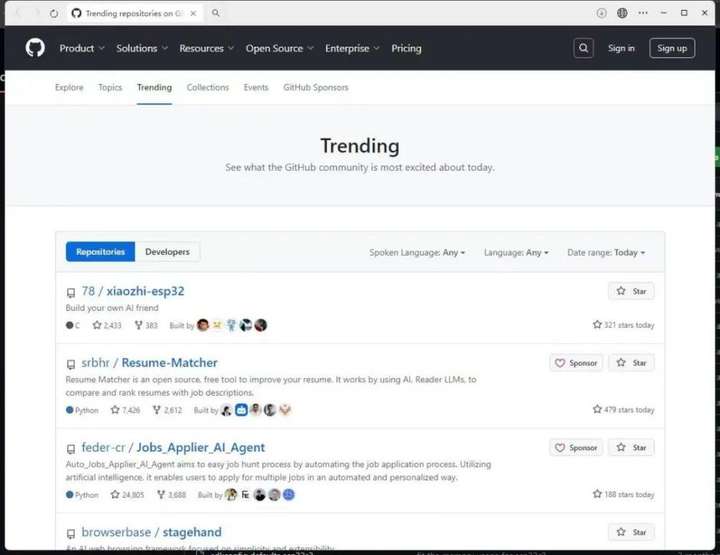Expand the Resources menu

click(207, 48)
